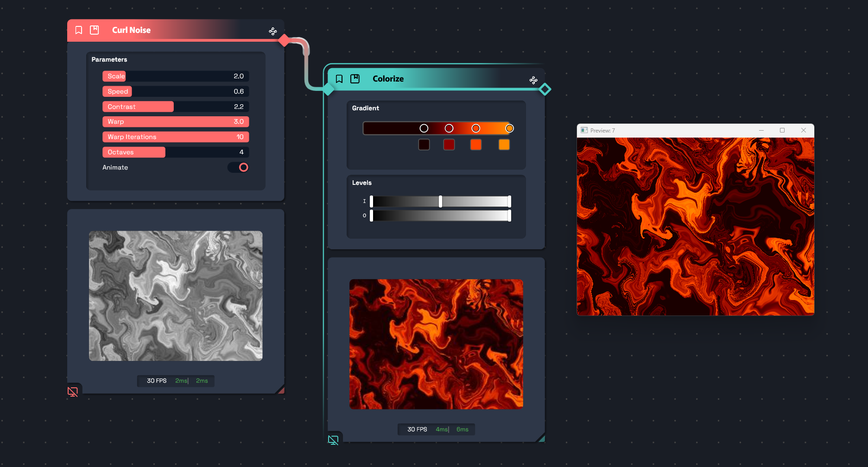The height and width of the screenshot is (467, 868).
Task: Click the input levels midpoint handle
Action: (440, 201)
